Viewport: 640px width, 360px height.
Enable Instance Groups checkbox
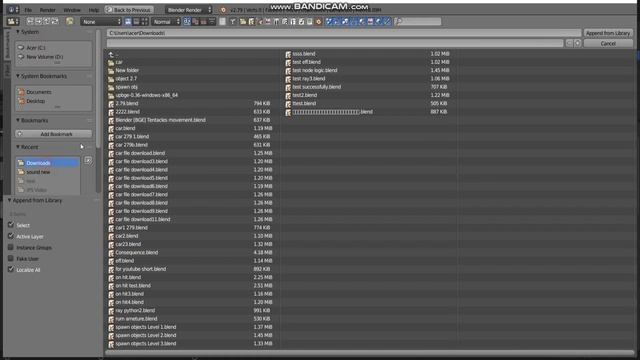11,247
